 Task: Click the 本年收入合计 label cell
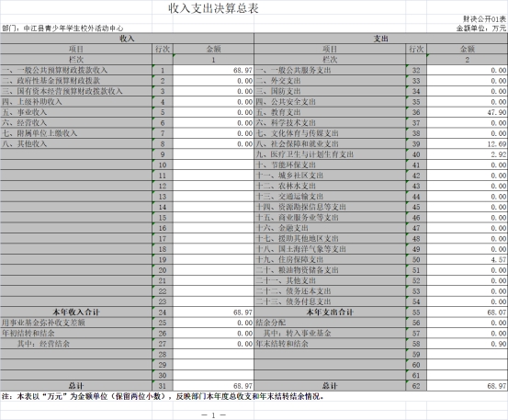click(x=76, y=312)
